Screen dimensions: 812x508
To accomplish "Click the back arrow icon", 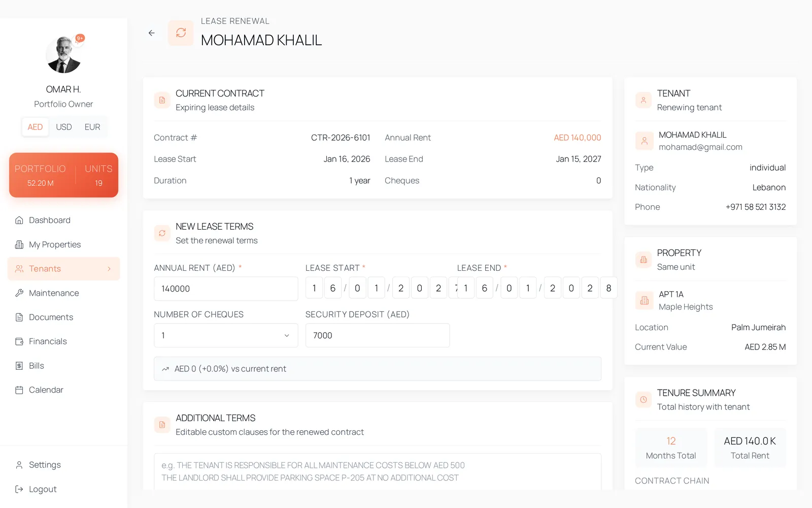I will click(151, 33).
